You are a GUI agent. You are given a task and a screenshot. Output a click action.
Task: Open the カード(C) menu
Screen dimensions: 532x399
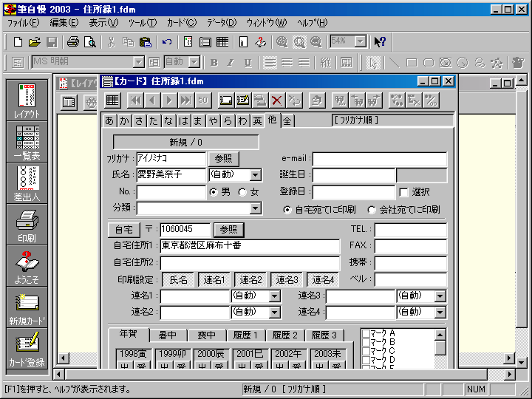coord(182,23)
